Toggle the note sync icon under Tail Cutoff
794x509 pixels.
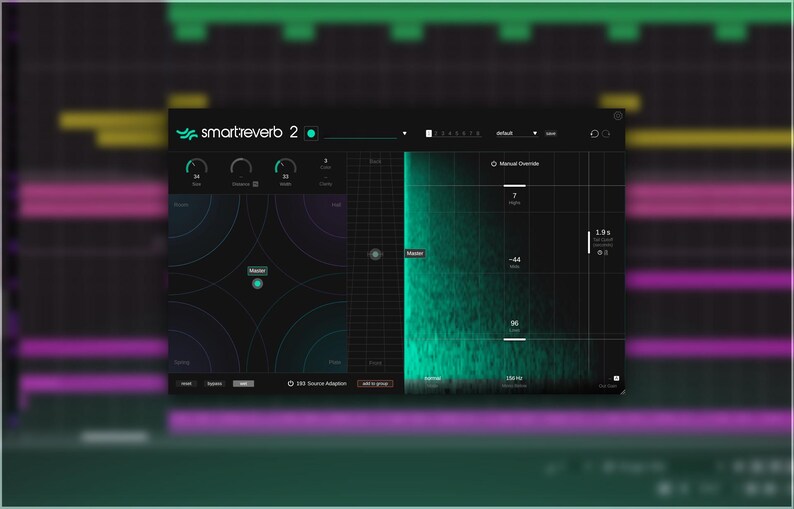[x=606, y=252]
